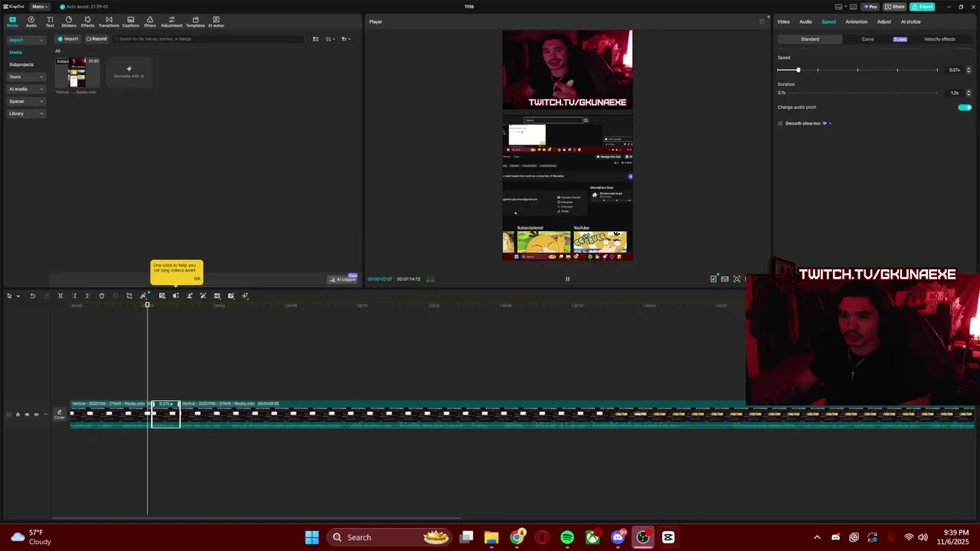This screenshot has width=980, height=551.
Task: Open the AI avatar panel
Action: [x=216, y=21]
